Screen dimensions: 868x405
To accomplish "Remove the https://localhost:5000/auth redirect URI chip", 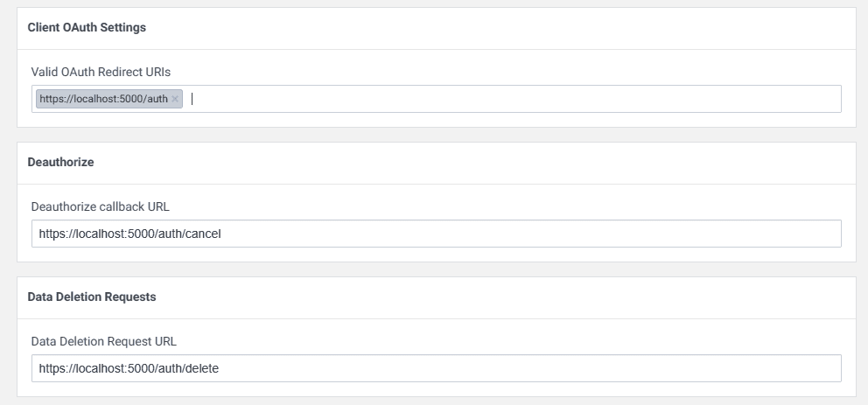I will [175, 99].
